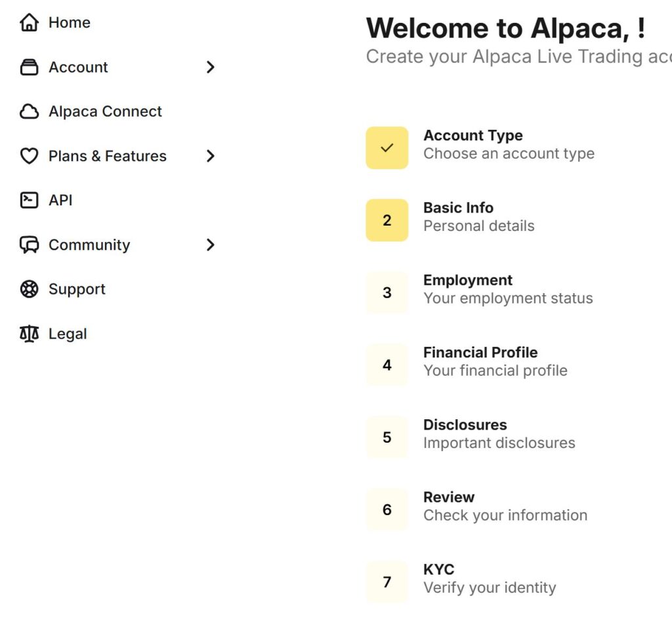Viewport: 672px width, 631px height.
Task: Expand the Community submenu chevron
Action: click(x=210, y=245)
